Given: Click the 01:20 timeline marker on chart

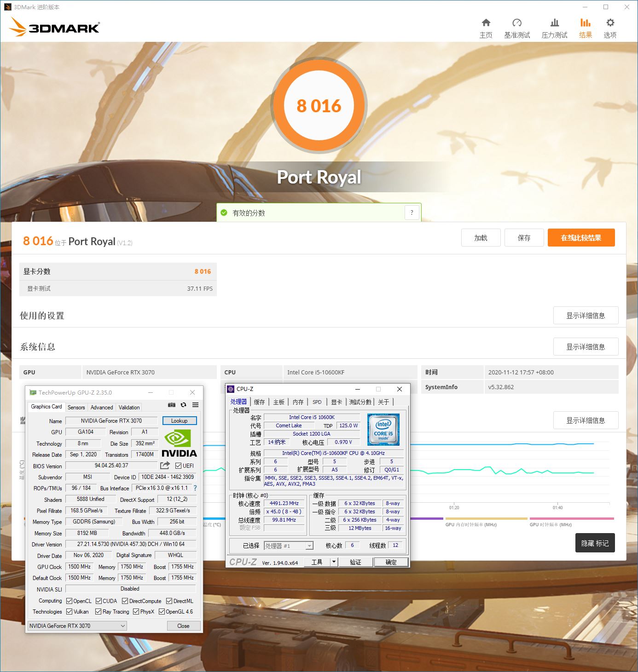Looking at the screenshot, I should click(454, 507).
